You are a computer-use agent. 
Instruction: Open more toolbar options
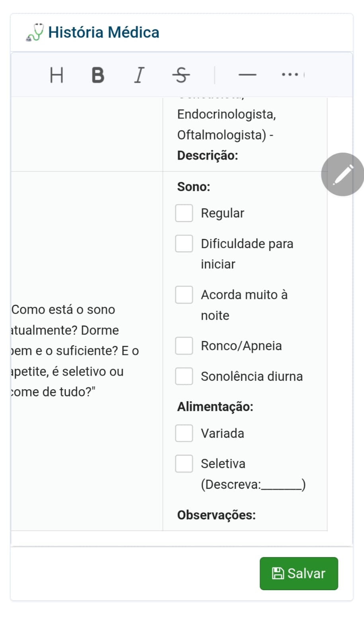click(x=290, y=75)
